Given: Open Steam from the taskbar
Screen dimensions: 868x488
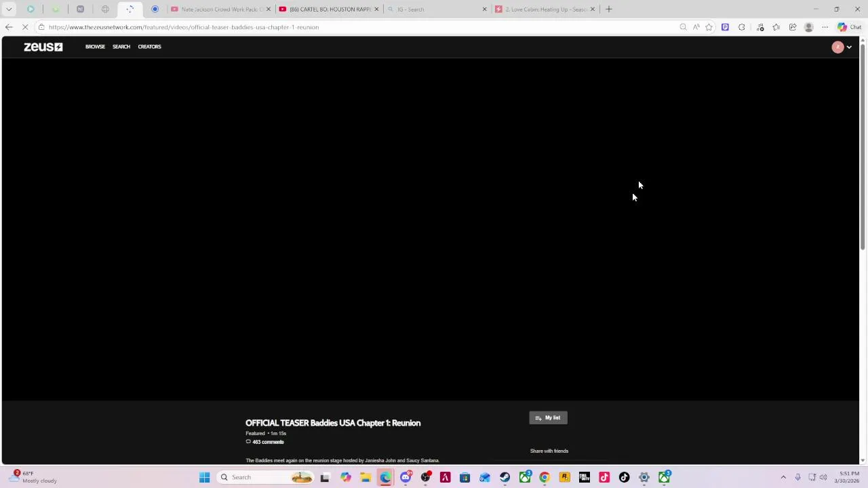Looking at the screenshot, I should point(505,477).
